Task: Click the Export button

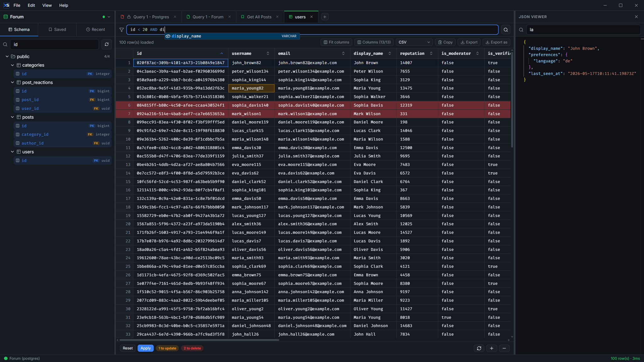Action: pyautogui.click(x=469, y=42)
